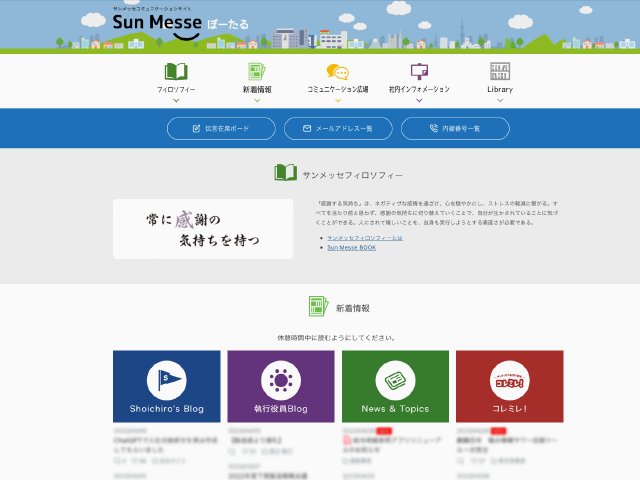Expand the chevron under コミュニケーション広場

[x=338, y=100]
